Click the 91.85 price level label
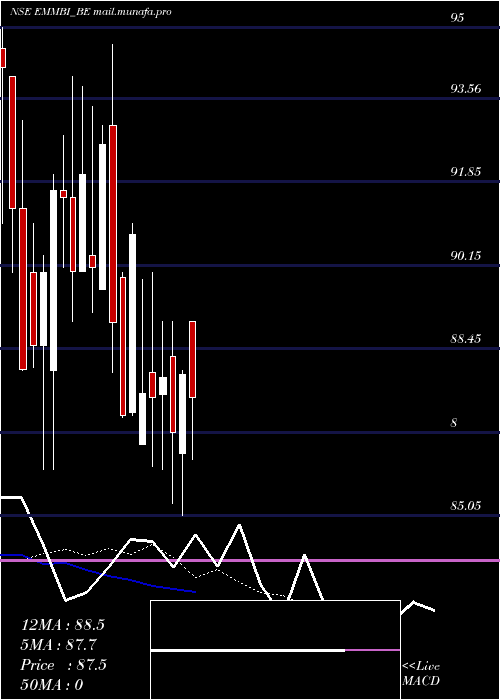Screen dimensions: 500x700 coord(466,172)
